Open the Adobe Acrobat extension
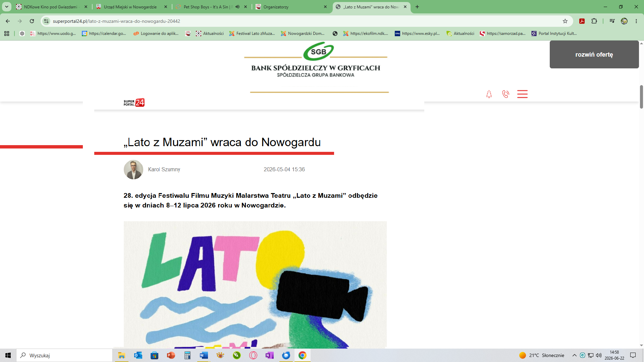The image size is (644, 362). [x=582, y=21]
